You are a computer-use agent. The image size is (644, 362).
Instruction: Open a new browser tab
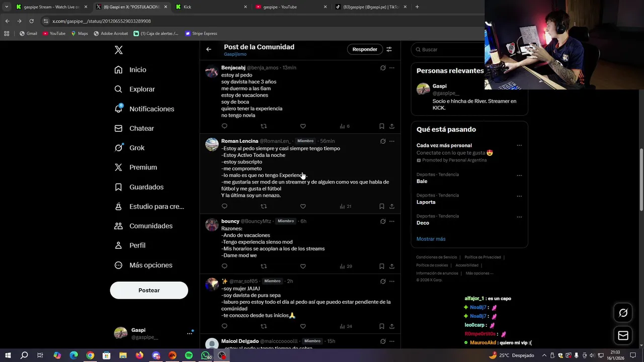[417, 7]
